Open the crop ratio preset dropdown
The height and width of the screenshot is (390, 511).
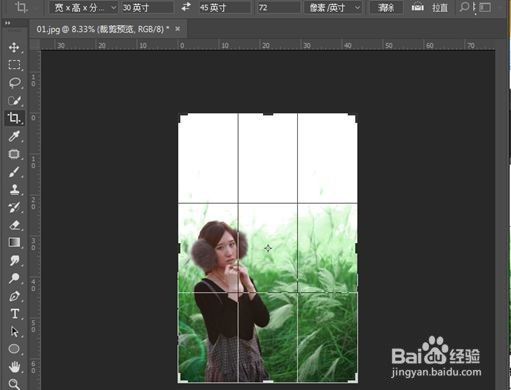click(x=83, y=7)
